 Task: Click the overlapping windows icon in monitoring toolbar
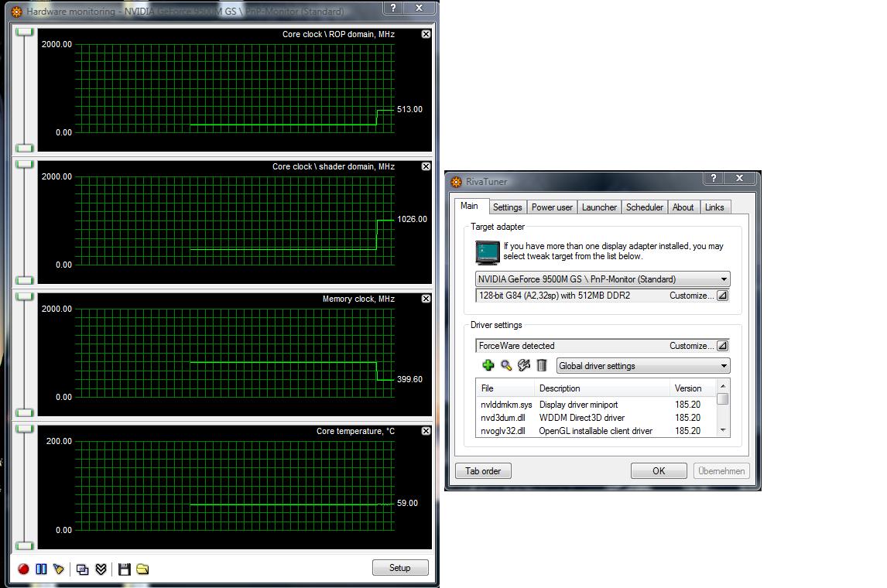(x=83, y=569)
